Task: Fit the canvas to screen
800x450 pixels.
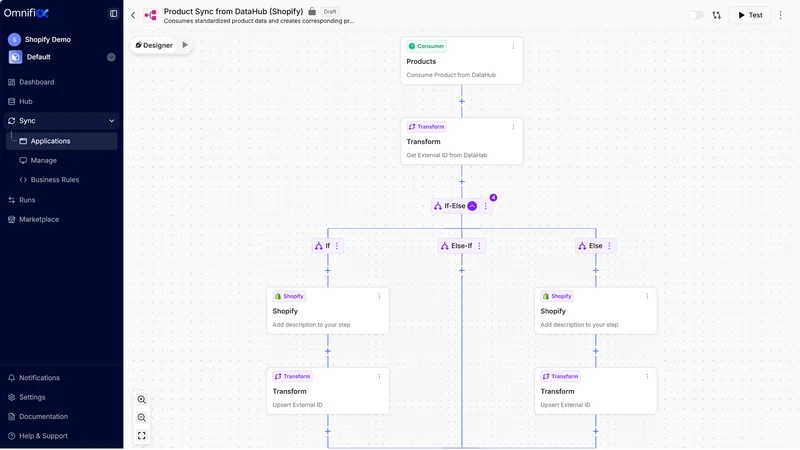Action: pyautogui.click(x=142, y=436)
